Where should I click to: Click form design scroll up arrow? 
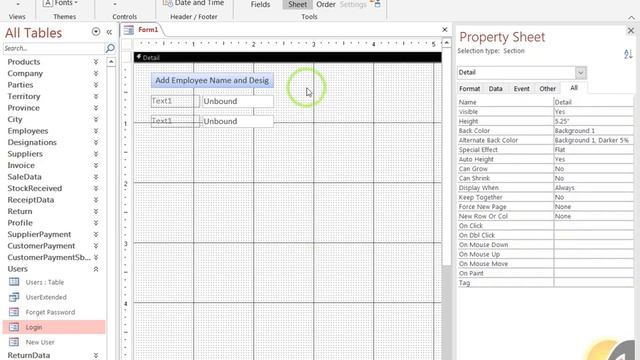pos(447,43)
